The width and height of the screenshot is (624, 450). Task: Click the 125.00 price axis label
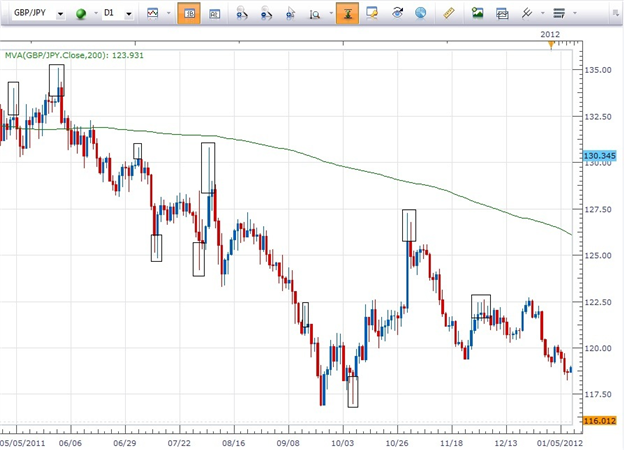598,255
